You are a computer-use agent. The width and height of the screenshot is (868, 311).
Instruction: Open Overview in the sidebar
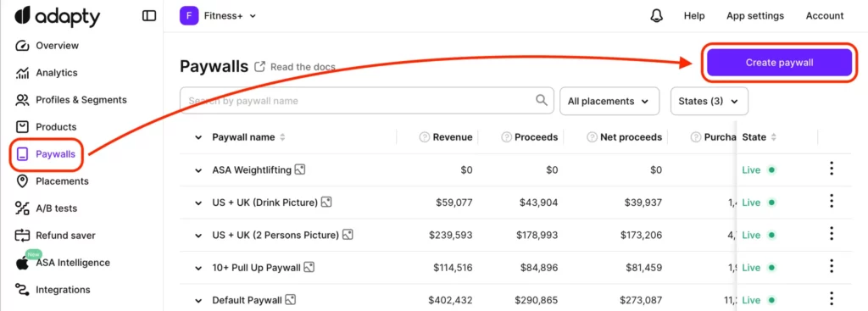(x=57, y=46)
